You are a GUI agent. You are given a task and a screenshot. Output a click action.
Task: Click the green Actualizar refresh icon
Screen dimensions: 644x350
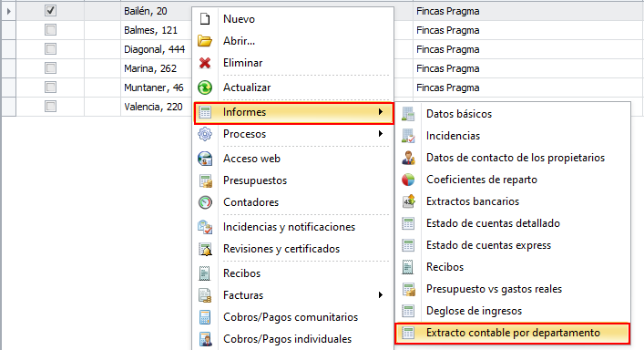coord(205,87)
